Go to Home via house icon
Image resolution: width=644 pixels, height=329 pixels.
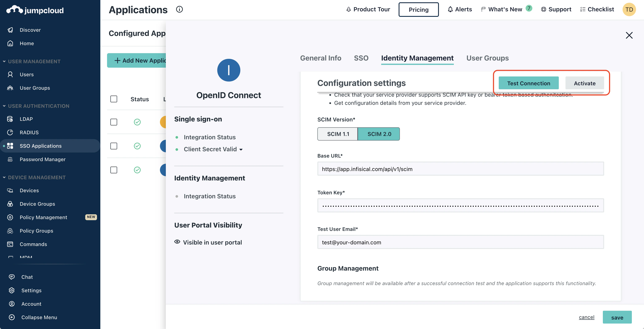pos(10,43)
